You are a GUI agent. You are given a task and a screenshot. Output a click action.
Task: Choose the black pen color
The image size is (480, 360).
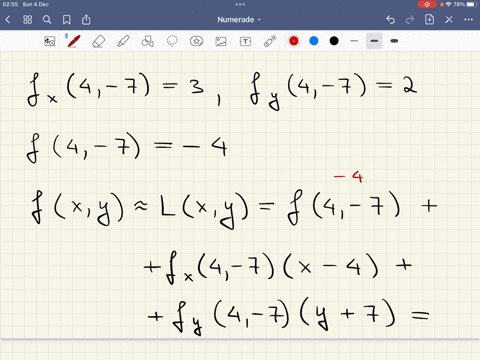tap(334, 41)
